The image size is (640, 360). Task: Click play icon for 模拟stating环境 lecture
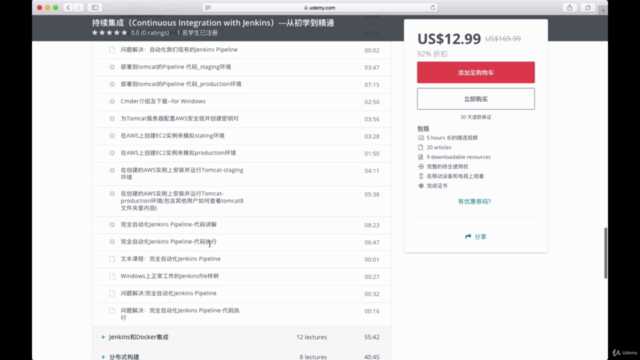[x=112, y=136]
